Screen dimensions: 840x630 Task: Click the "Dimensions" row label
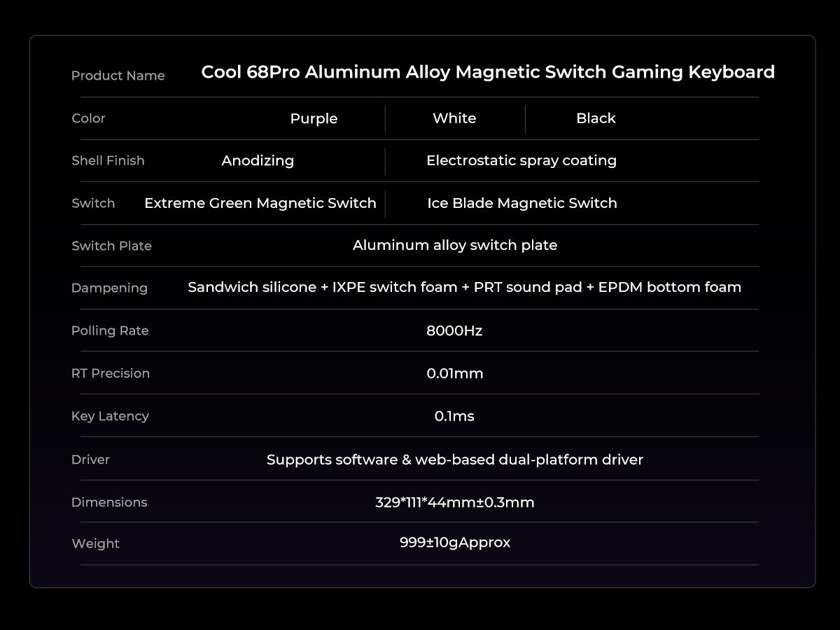click(x=109, y=502)
